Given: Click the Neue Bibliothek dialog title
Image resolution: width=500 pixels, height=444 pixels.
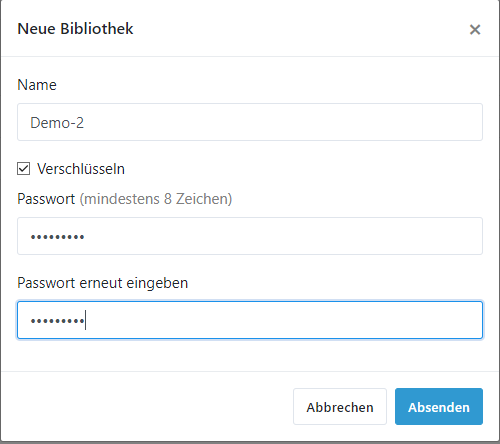Looking at the screenshot, I should pos(75,29).
